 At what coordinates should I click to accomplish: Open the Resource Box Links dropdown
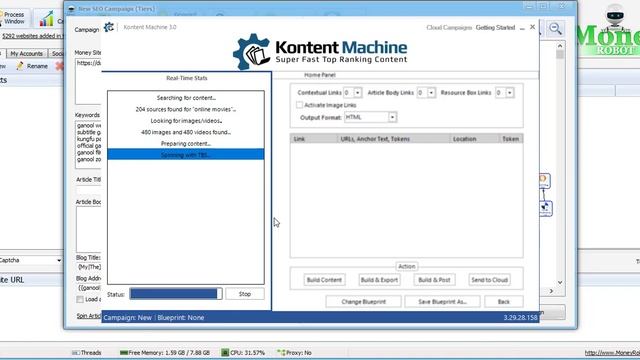509,93
